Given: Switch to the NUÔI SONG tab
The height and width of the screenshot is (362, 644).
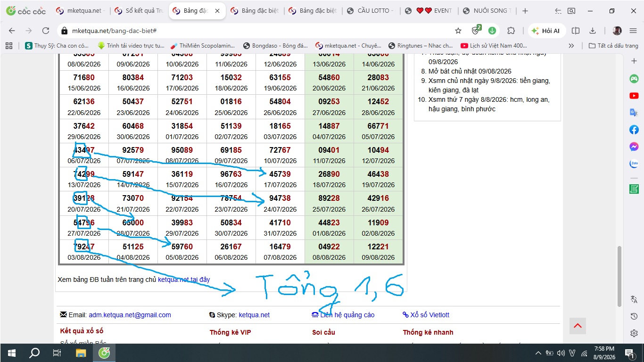Looking at the screenshot, I should click(487, 11).
